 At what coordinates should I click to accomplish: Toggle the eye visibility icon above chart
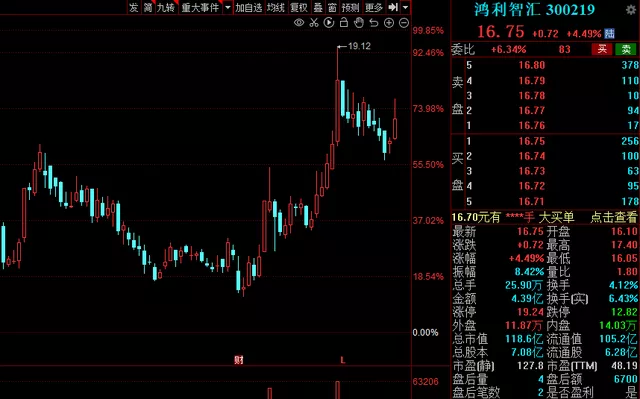pyautogui.click(x=299, y=23)
